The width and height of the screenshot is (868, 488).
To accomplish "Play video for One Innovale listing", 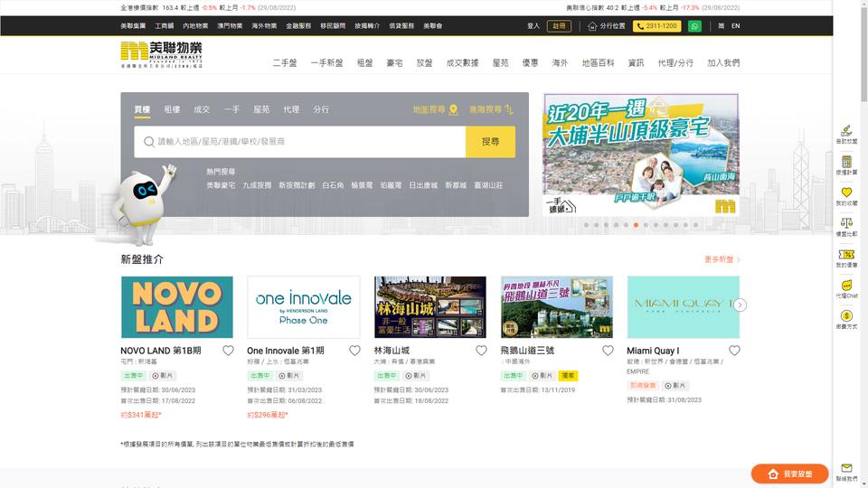I will click(289, 376).
